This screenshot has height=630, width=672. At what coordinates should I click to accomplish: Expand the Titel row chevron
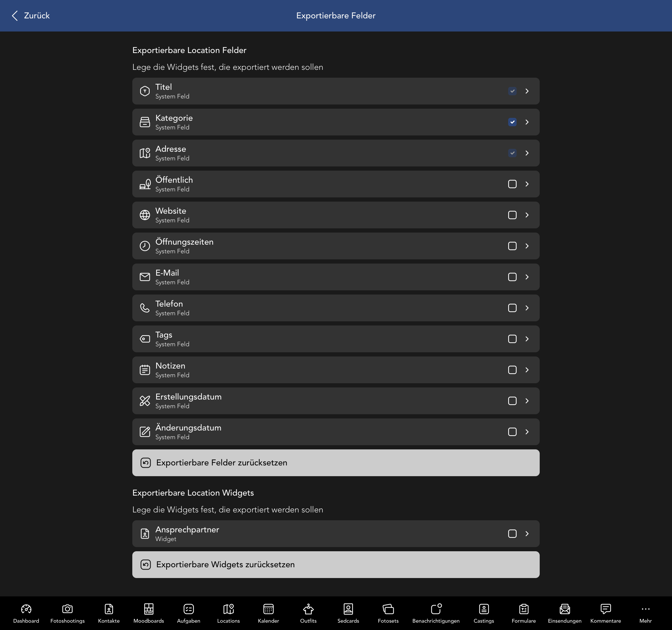(527, 91)
